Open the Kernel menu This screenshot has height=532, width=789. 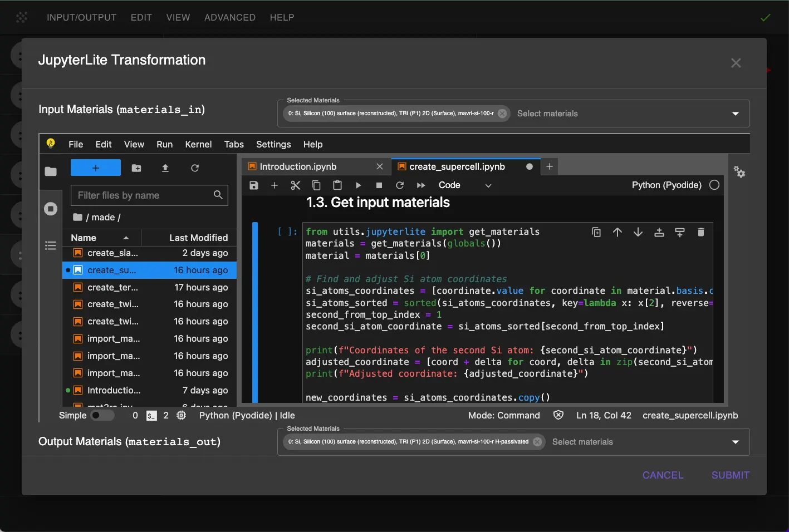198,144
